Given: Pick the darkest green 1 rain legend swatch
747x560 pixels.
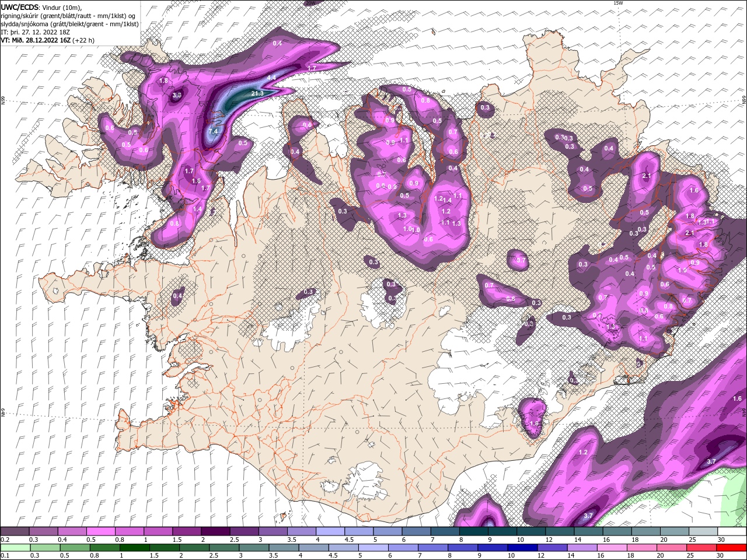Looking at the screenshot, I should click(x=135, y=548).
